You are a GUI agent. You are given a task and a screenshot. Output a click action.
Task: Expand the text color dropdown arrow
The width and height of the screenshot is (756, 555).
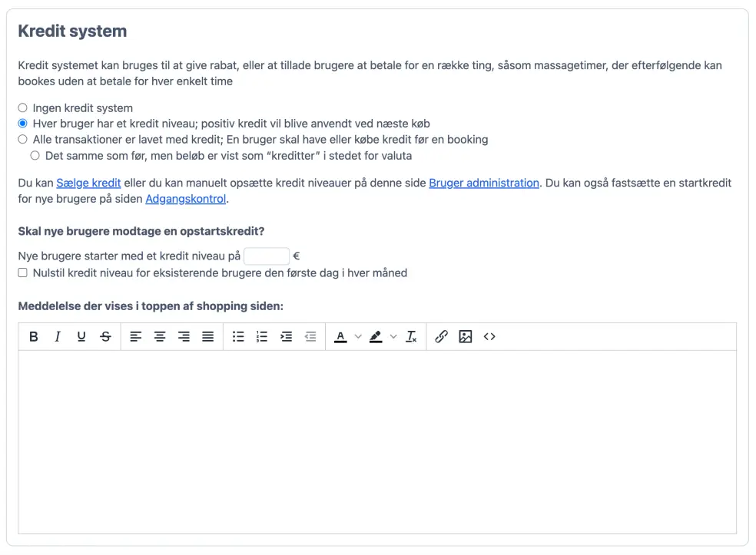coord(358,336)
